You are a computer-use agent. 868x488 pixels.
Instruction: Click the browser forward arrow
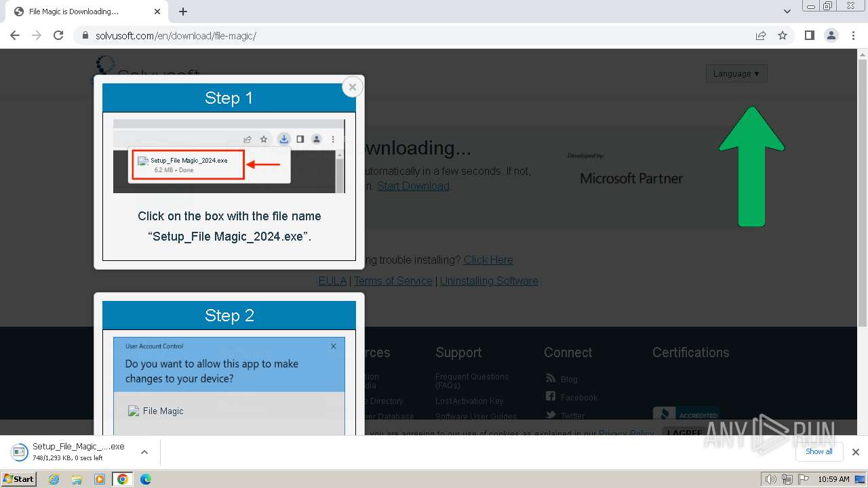(37, 35)
